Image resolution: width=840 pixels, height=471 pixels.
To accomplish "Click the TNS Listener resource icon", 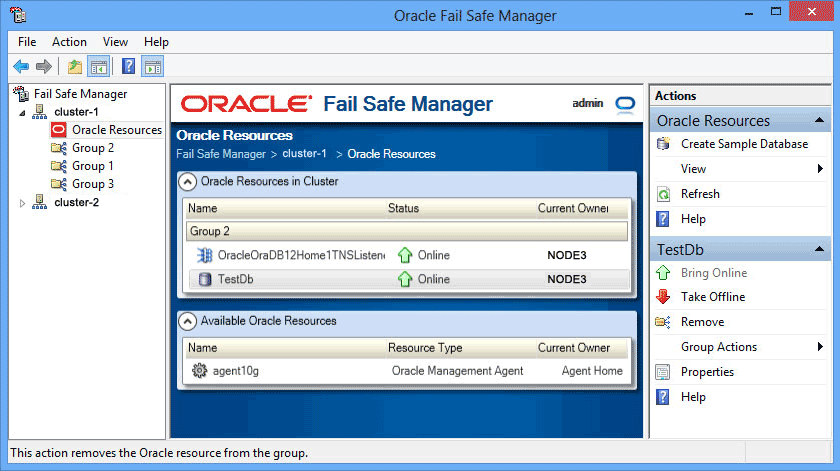I will (x=204, y=255).
